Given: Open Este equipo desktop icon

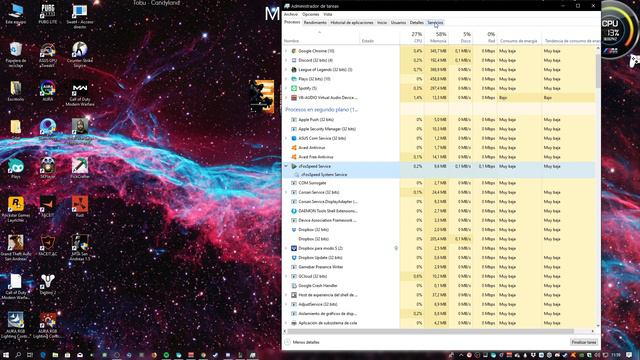Looking at the screenshot, I should pos(16,13).
